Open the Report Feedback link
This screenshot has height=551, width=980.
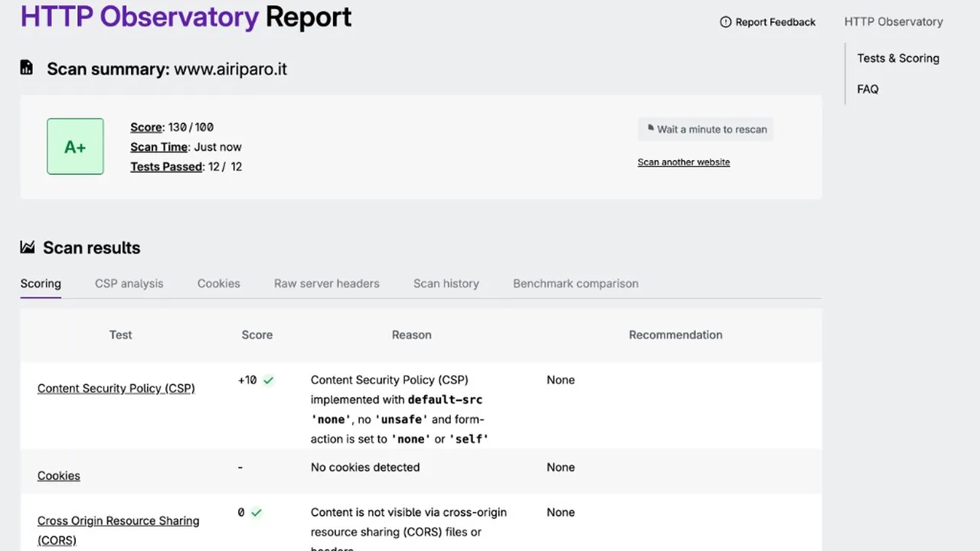tap(768, 22)
